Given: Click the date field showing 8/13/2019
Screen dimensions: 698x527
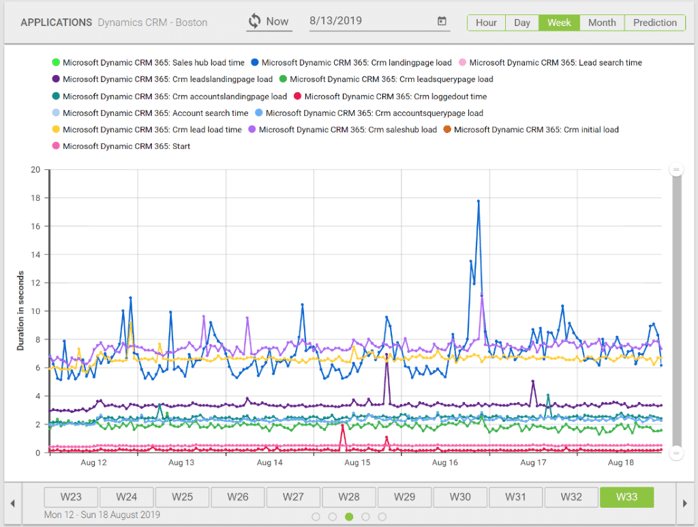Looking at the screenshot, I should coord(379,21).
